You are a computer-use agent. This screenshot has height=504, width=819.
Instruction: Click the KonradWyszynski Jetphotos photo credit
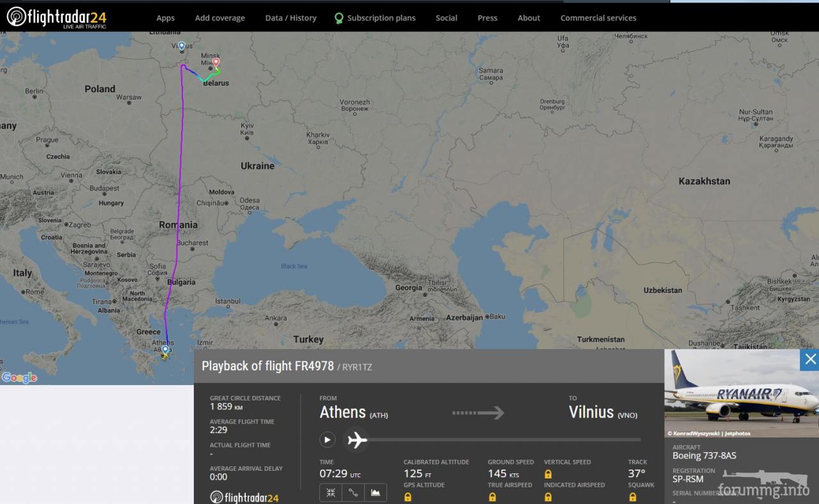[709, 434]
